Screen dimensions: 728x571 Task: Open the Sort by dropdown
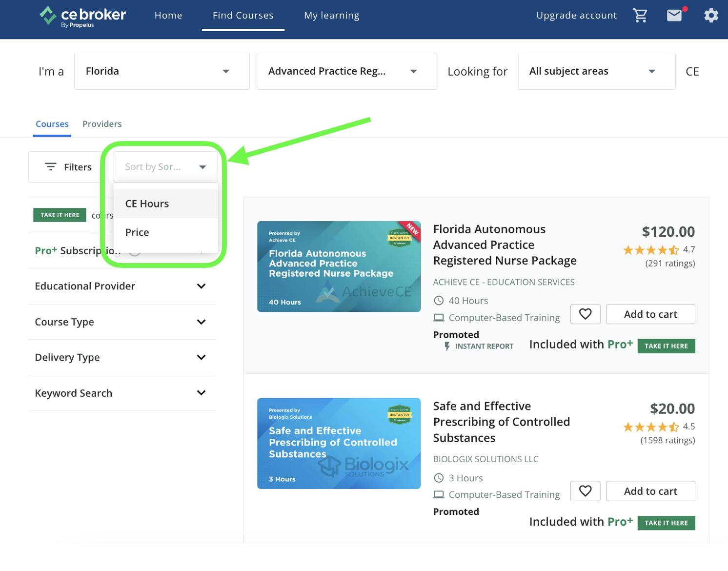pyautogui.click(x=165, y=166)
